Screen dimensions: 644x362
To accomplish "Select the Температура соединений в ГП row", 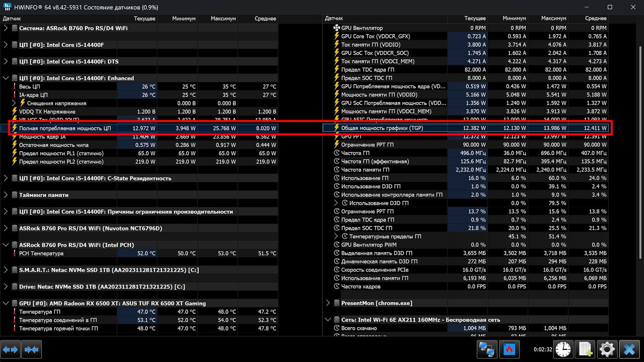I will pos(139,320).
